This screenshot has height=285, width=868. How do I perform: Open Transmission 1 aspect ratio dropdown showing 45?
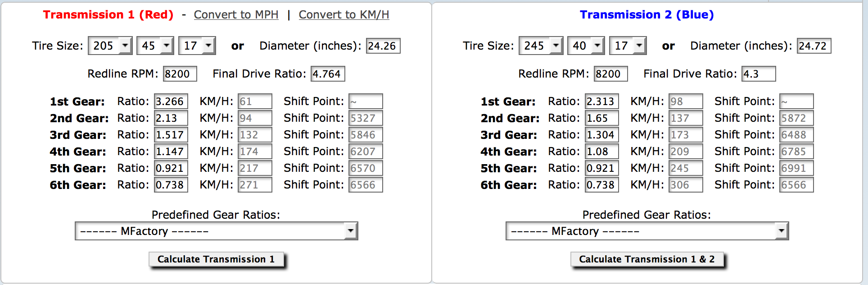pyautogui.click(x=155, y=46)
